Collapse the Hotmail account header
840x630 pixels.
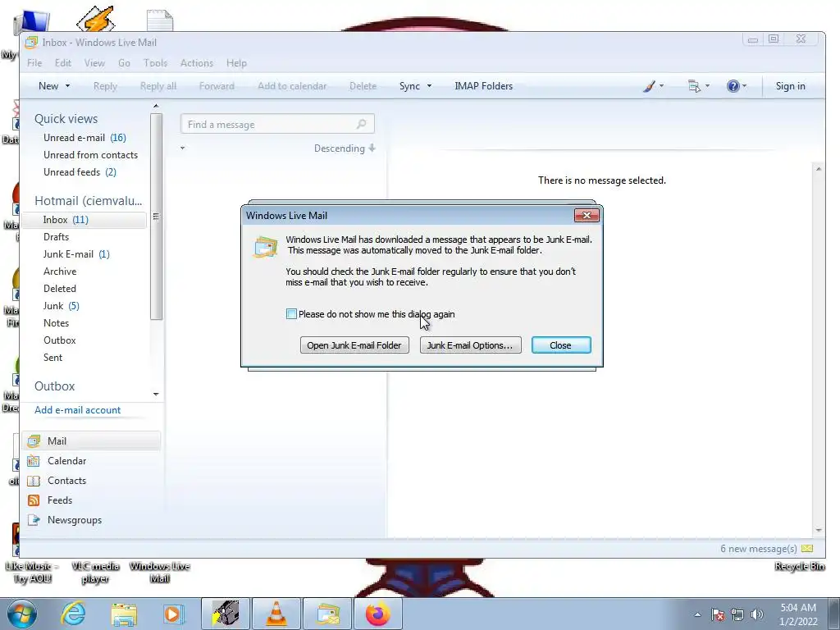coord(89,201)
